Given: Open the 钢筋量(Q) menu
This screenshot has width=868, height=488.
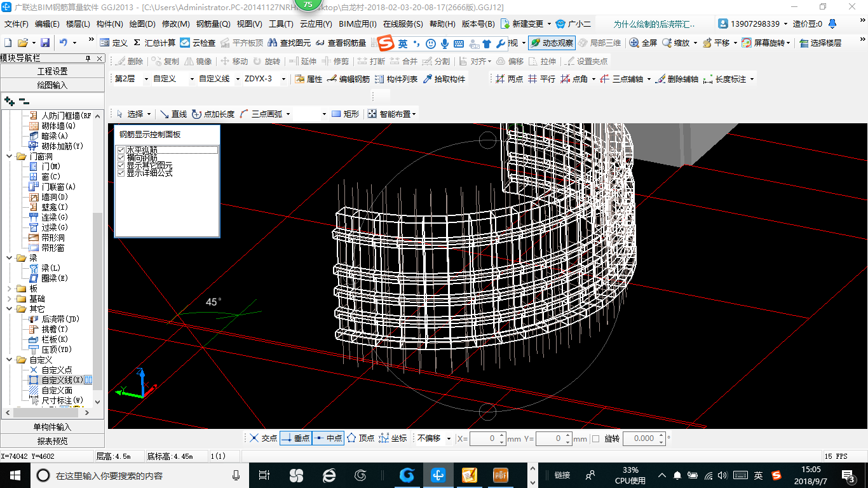Looking at the screenshot, I should tap(214, 24).
